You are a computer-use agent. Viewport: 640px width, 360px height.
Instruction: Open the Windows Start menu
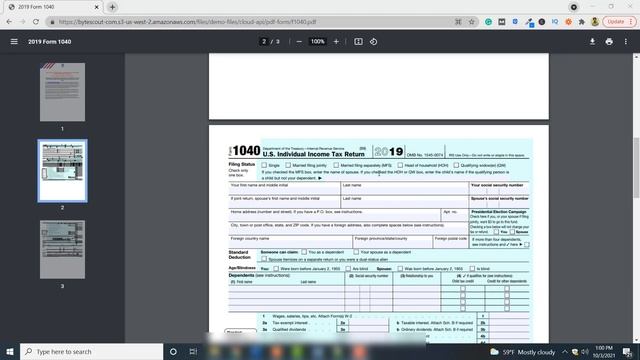click(x=10, y=351)
